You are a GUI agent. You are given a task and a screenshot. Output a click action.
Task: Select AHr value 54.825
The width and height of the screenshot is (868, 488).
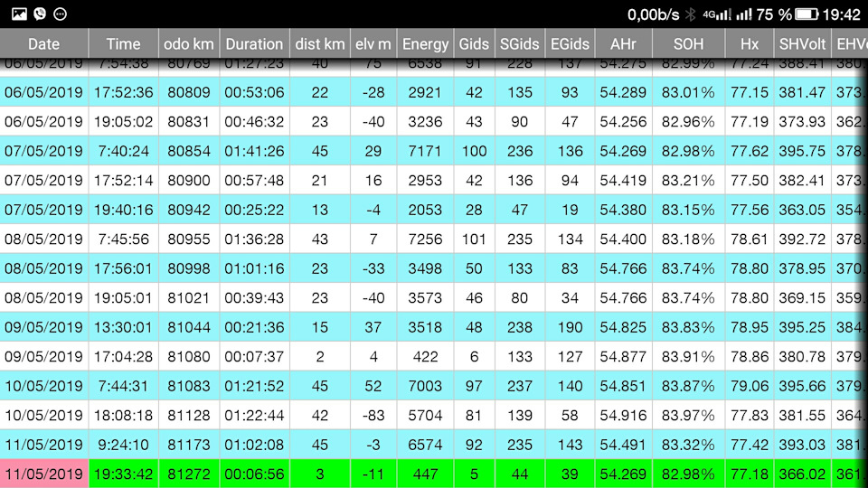(623, 327)
